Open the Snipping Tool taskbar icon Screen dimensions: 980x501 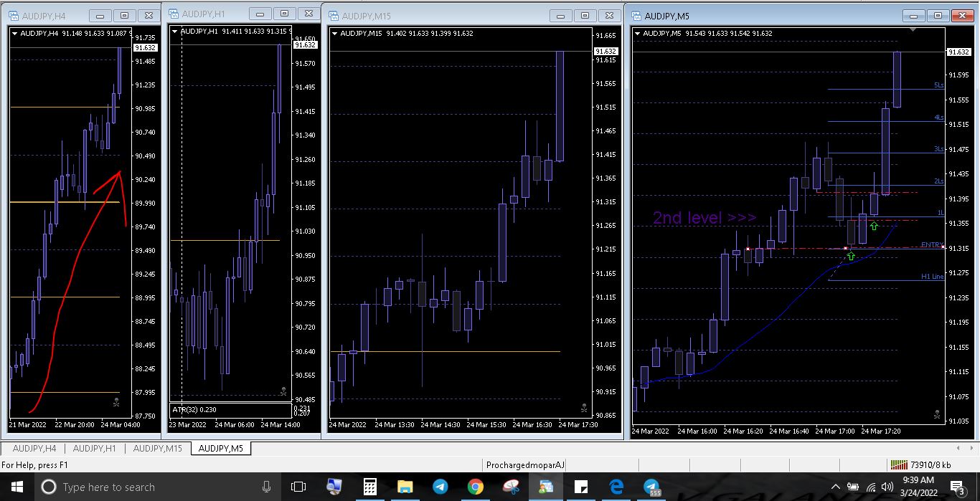point(511,487)
